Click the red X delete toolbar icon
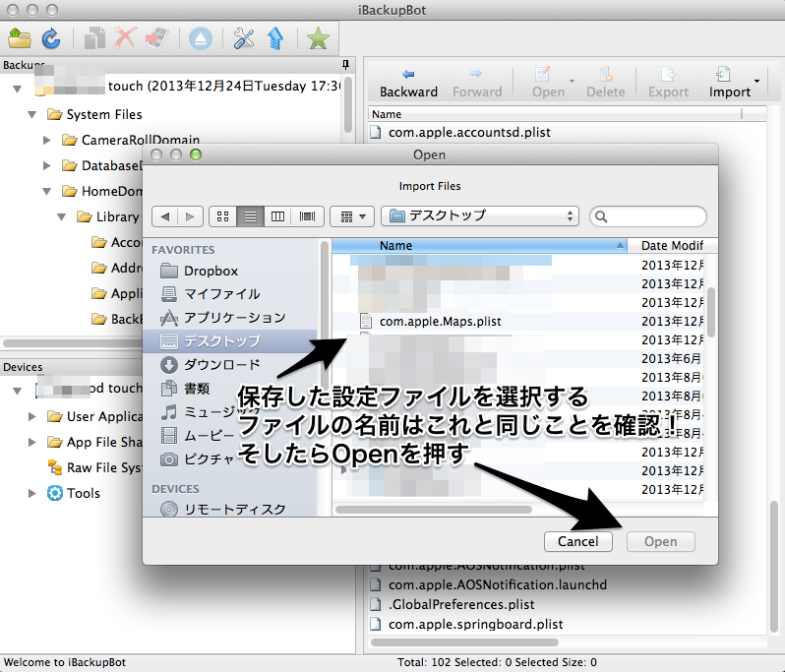 pos(125,38)
